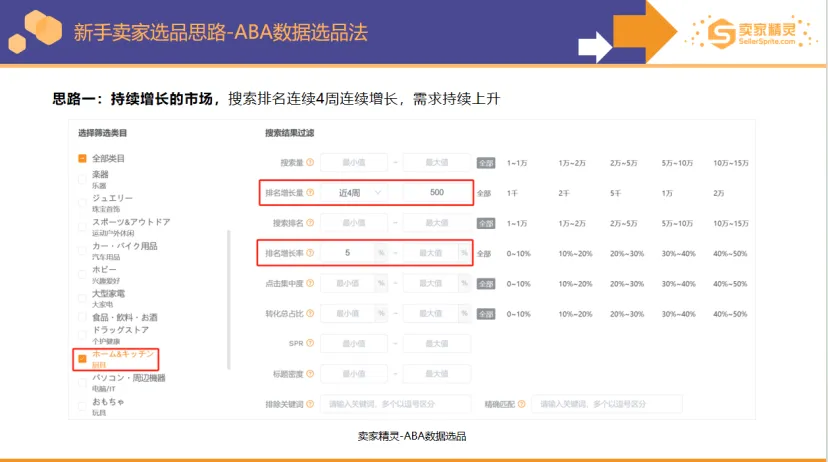Click the 精确匹配 keyword input box
Image resolution: width=828 pixels, height=462 pixels.
pyautogui.click(x=607, y=404)
